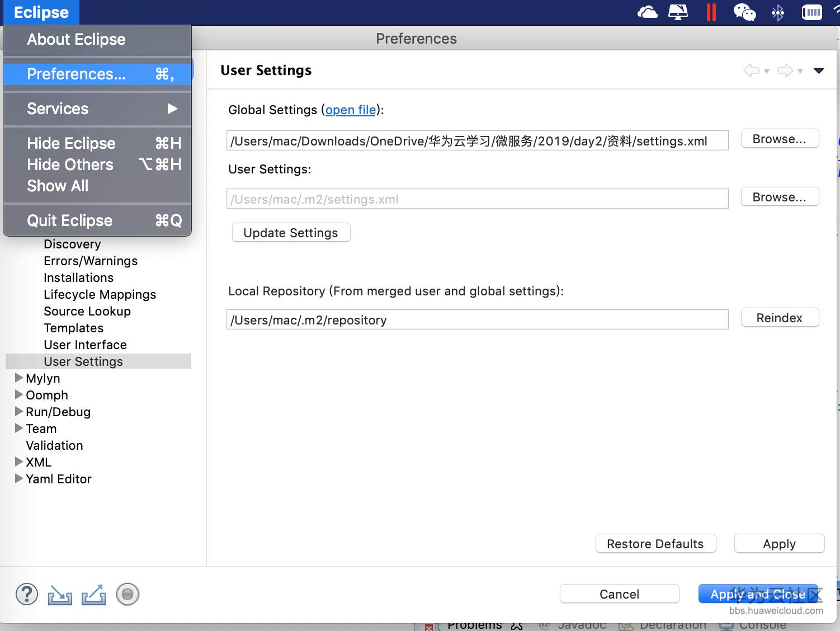Choose Hide Eclipse menu item
This screenshot has height=631, width=840.
pyautogui.click(x=97, y=143)
